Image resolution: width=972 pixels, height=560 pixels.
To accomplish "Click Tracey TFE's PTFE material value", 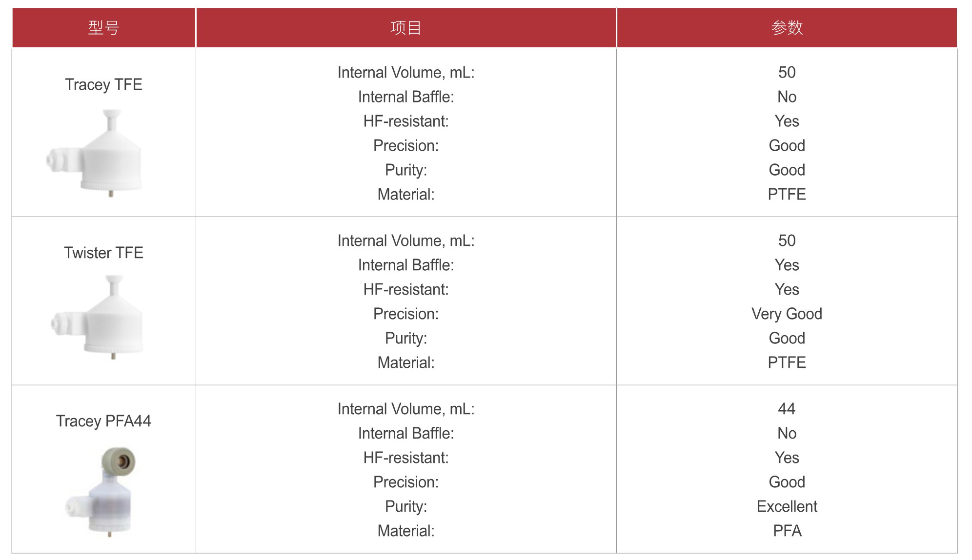I will (787, 194).
